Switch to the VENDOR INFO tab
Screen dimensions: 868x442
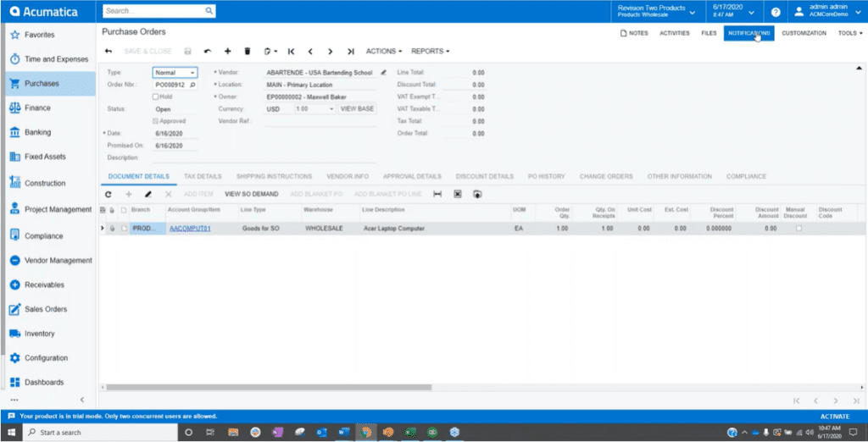348,176
